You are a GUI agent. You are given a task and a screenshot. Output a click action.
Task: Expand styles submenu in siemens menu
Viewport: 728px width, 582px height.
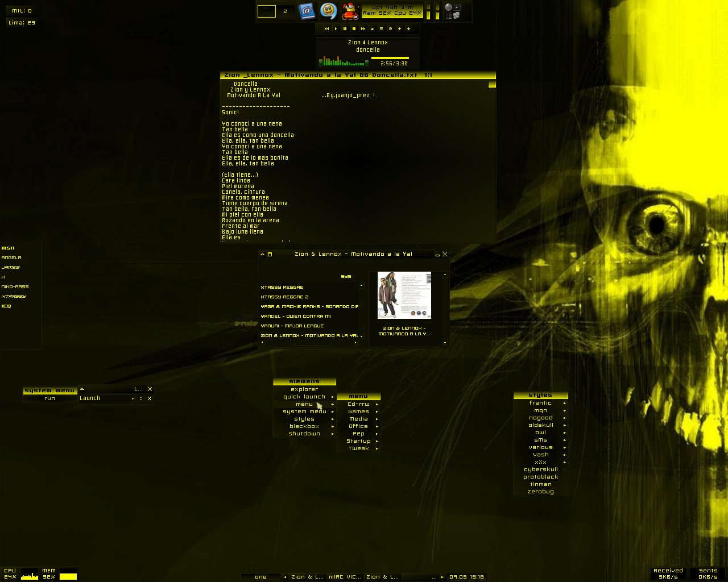point(304,419)
